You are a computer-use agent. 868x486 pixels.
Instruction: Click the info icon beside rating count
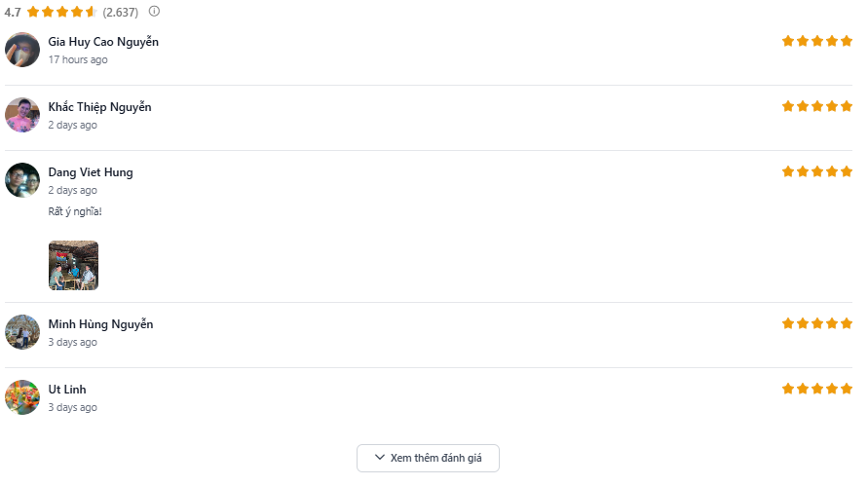coord(154,12)
